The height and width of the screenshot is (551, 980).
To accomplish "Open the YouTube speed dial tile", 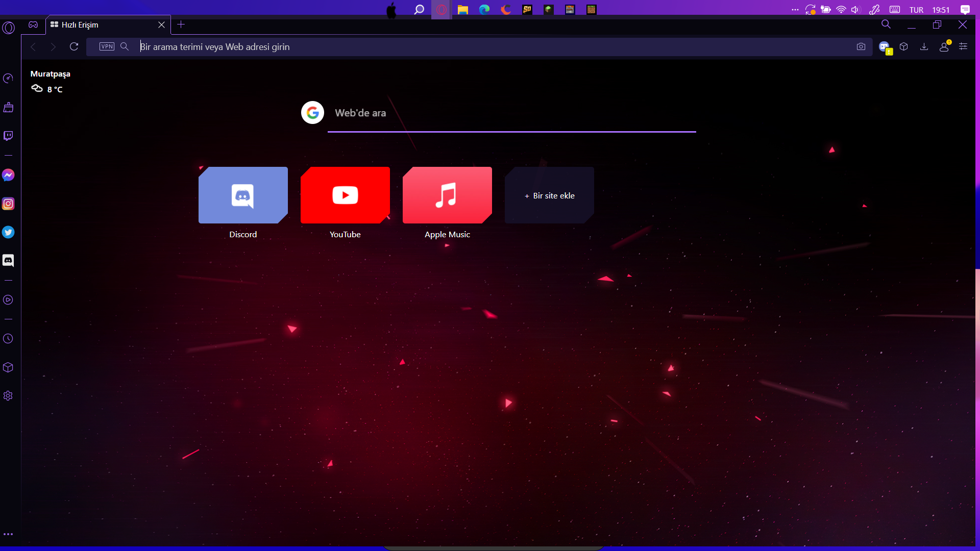I will [345, 195].
